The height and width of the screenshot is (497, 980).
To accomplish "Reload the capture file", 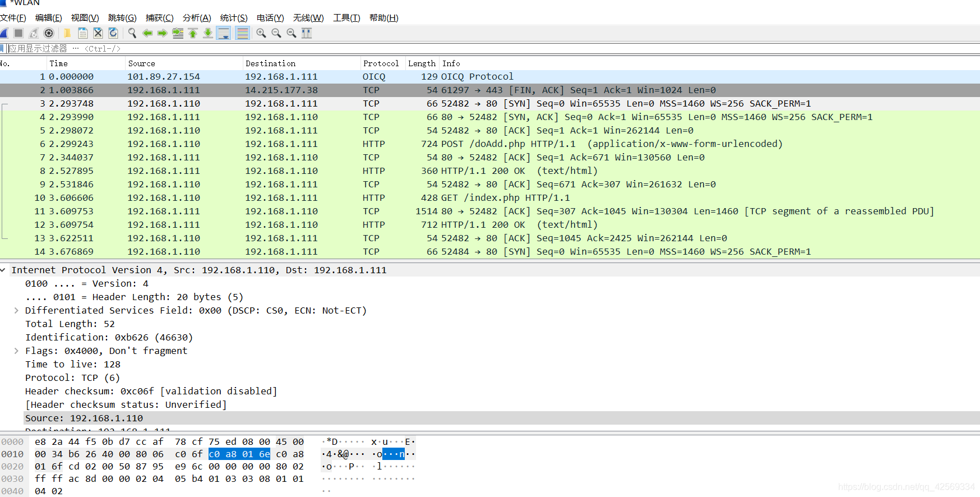I will (x=113, y=33).
